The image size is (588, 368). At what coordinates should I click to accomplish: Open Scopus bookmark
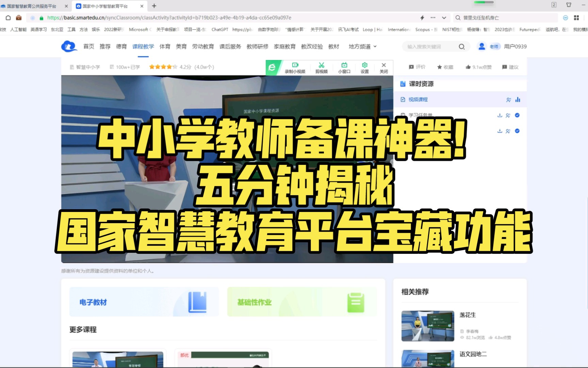426,30
